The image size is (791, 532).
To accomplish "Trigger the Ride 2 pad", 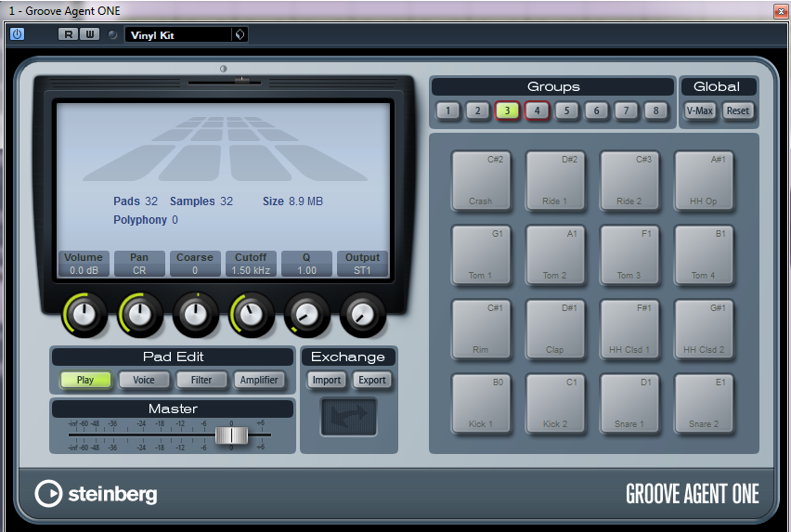I will pos(629,180).
